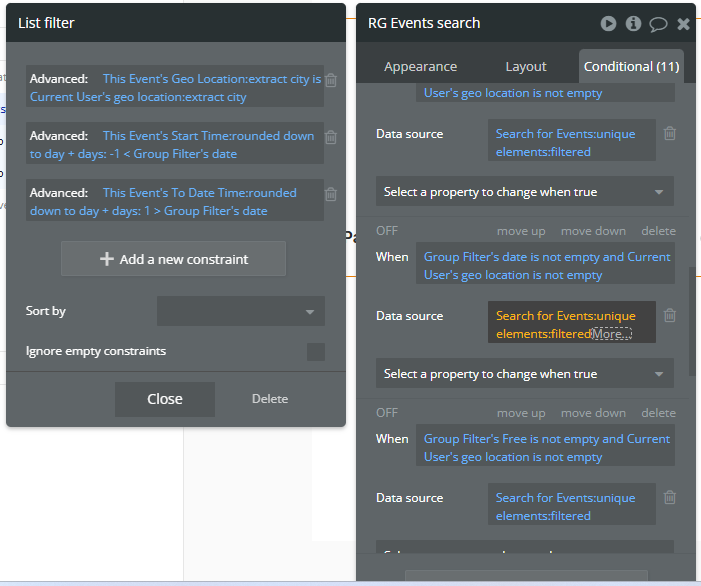This screenshot has width=701, height=586.
Task: Switch to the Appearance tab
Action: pos(420,67)
